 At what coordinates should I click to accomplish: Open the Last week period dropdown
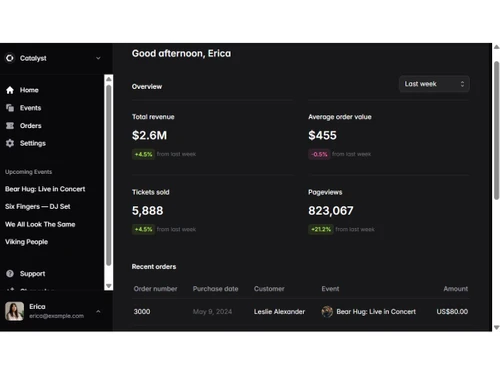pyautogui.click(x=434, y=84)
